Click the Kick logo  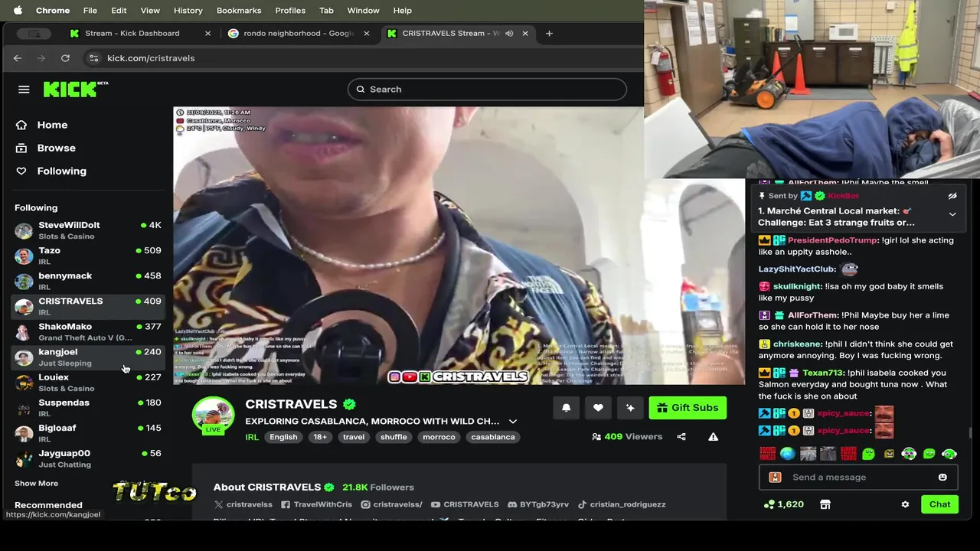pos(75,89)
